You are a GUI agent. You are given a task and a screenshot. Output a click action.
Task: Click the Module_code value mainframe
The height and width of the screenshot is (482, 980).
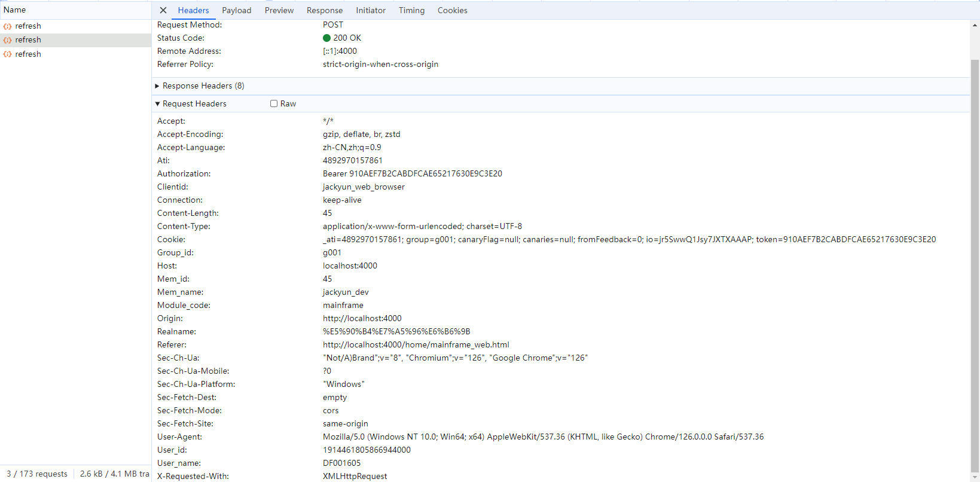point(343,306)
